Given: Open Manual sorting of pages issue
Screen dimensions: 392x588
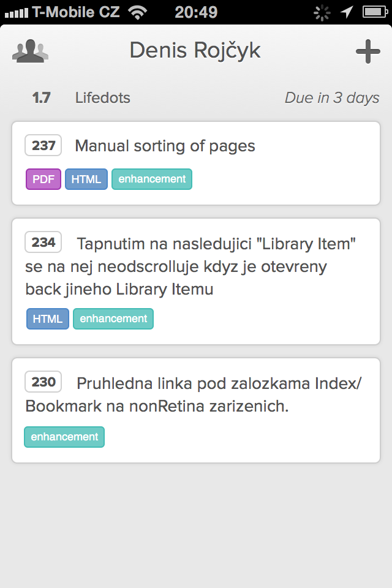Looking at the screenshot, I should click(196, 163).
